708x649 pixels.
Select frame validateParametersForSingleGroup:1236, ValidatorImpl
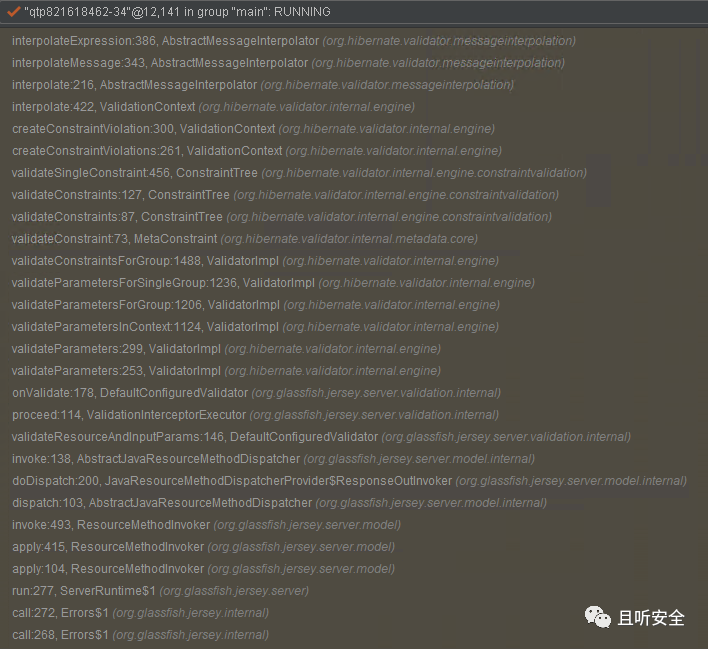click(x=274, y=283)
